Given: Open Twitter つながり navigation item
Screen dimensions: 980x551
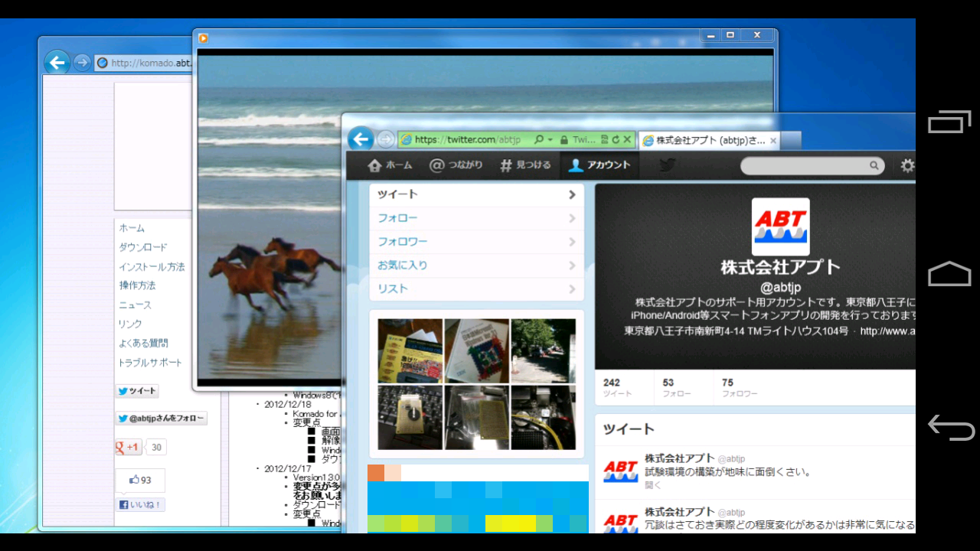Looking at the screenshot, I should pos(456,165).
